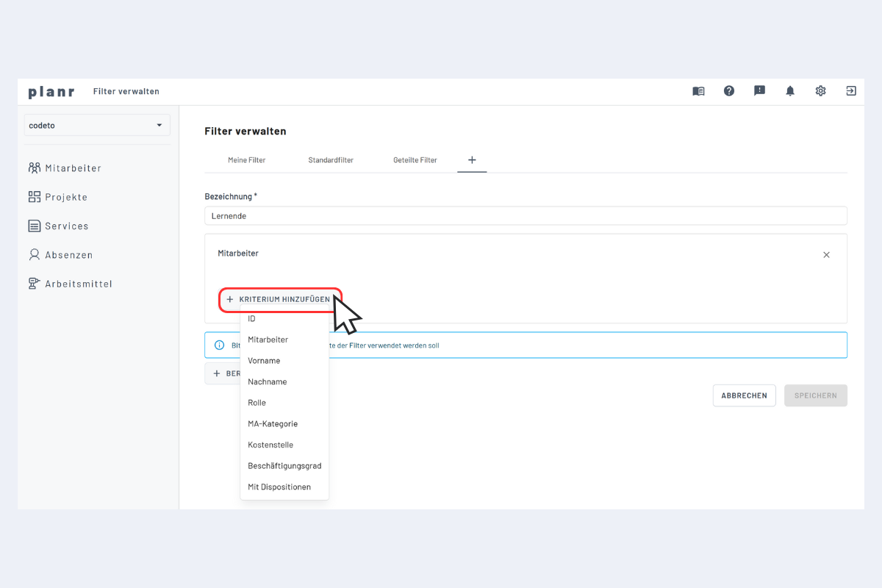Switch to the Meine Filter tab
The height and width of the screenshot is (588, 882).
(x=246, y=159)
